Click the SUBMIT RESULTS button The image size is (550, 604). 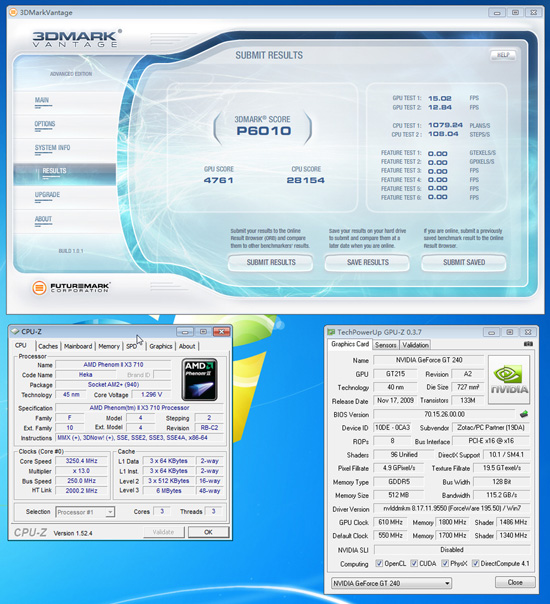(x=271, y=263)
